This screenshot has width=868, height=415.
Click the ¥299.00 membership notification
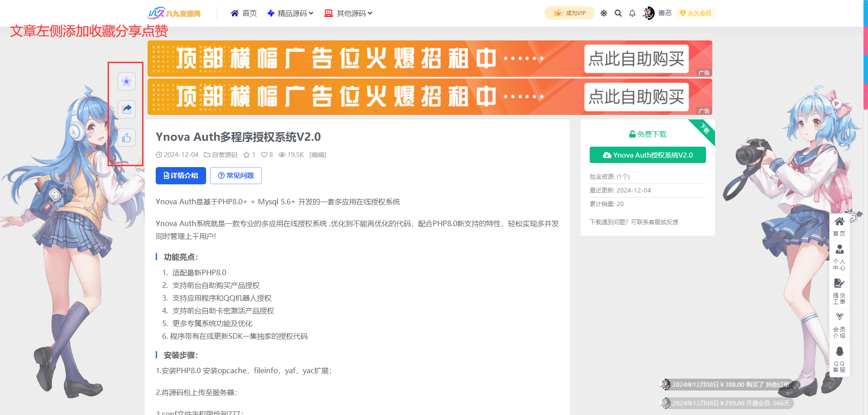pyautogui.click(x=726, y=403)
